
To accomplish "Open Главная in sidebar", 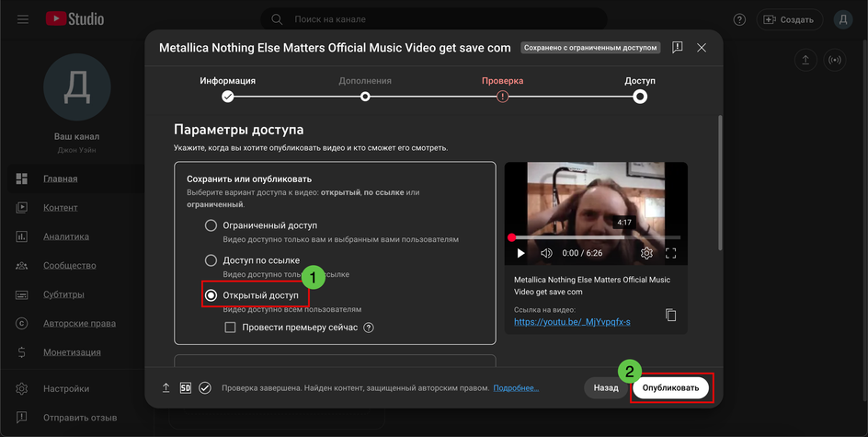I will tap(61, 178).
